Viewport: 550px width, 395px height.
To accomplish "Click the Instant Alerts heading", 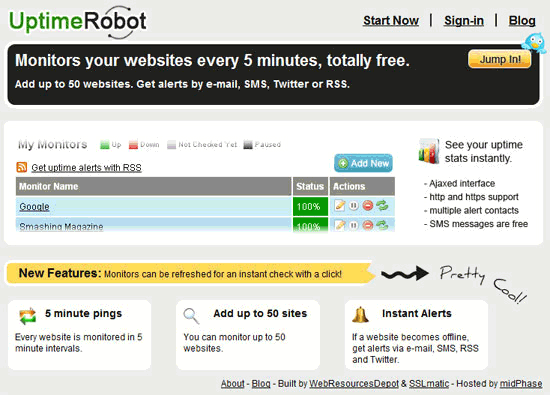I will tap(417, 314).
